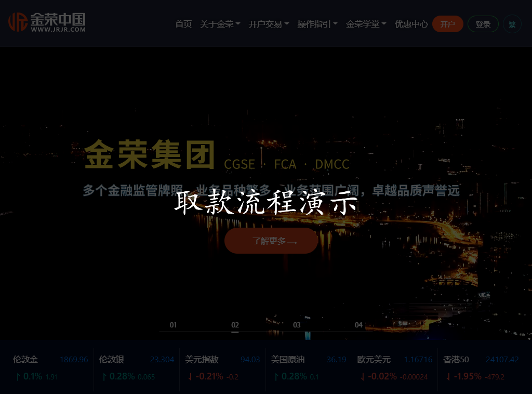
Task: Click the 金荣中国 logo
Action: pos(47,22)
